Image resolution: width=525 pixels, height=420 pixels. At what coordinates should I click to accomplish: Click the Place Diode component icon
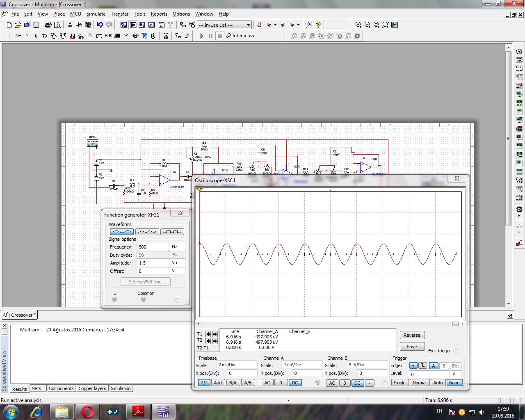pos(27,36)
